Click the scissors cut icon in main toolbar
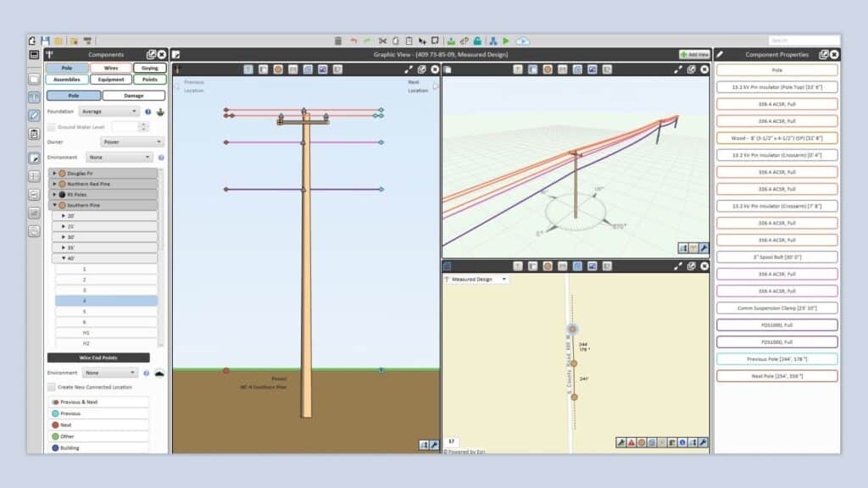 [x=382, y=40]
